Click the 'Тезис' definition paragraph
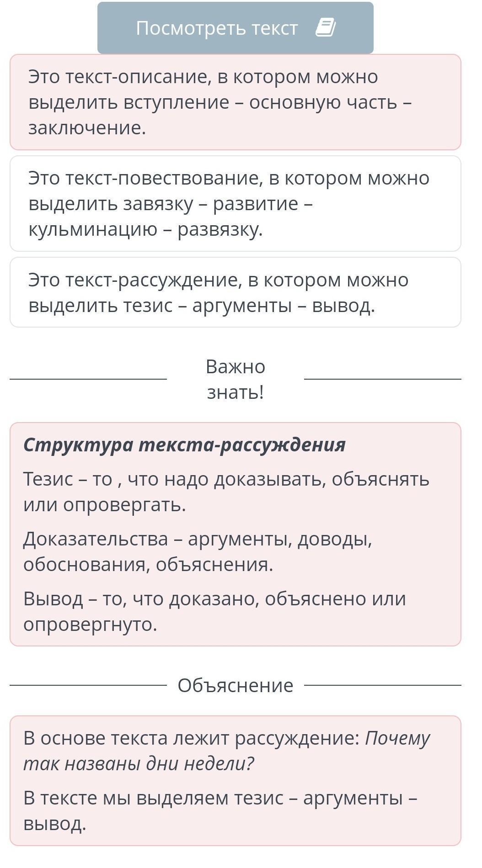482x868 pixels. tap(226, 492)
